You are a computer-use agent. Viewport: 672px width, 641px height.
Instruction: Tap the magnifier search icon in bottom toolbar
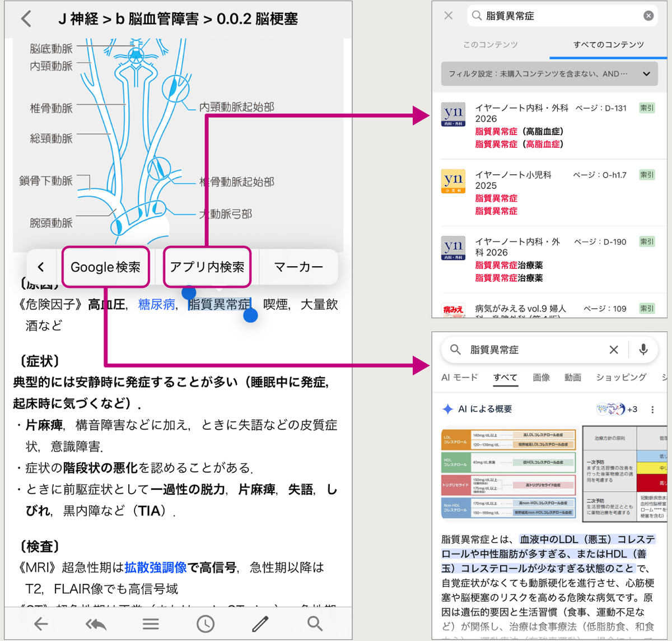315,623
